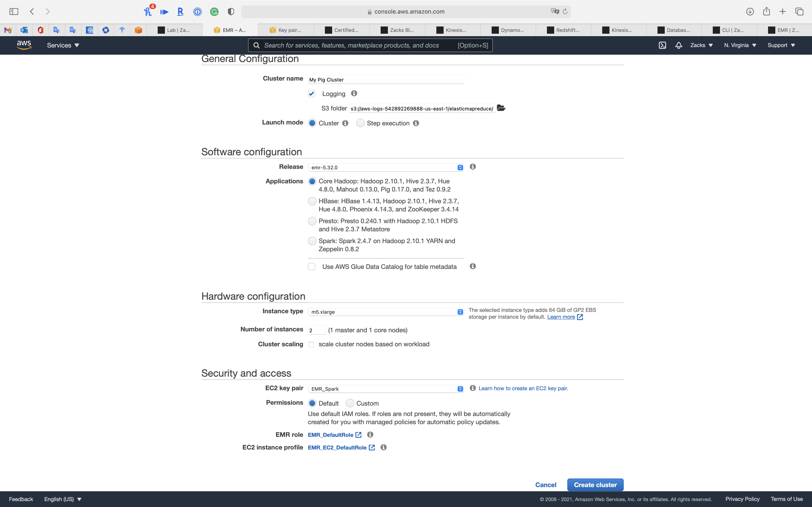812x507 pixels.
Task: Choose the Spark applications radio option
Action: click(x=312, y=241)
